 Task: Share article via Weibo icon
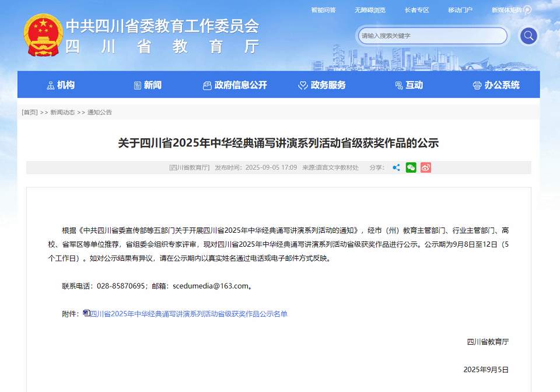tap(426, 168)
